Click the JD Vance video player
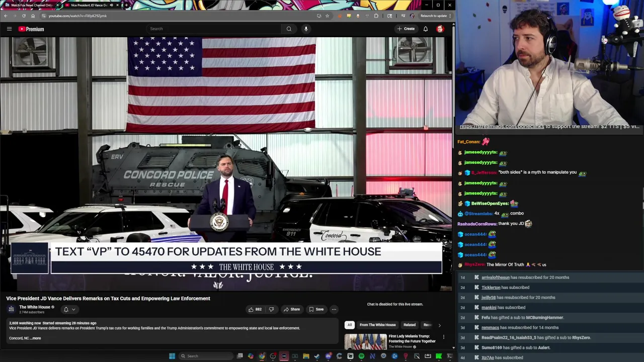Image resolution: width=644 pixels, height=362 pixels. click(x=226, y=164)
